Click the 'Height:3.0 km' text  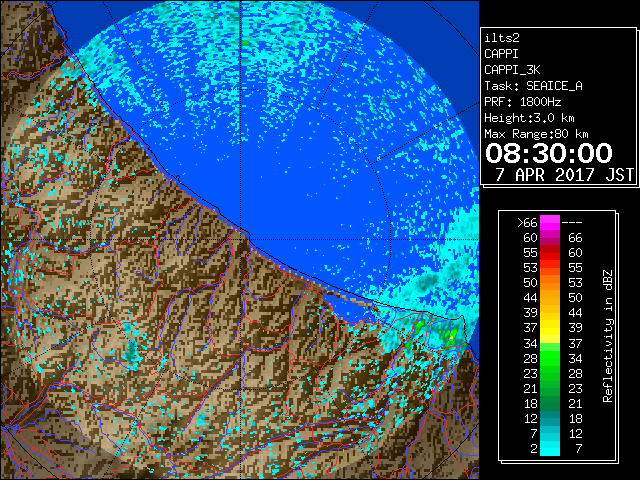pos(529,118)
